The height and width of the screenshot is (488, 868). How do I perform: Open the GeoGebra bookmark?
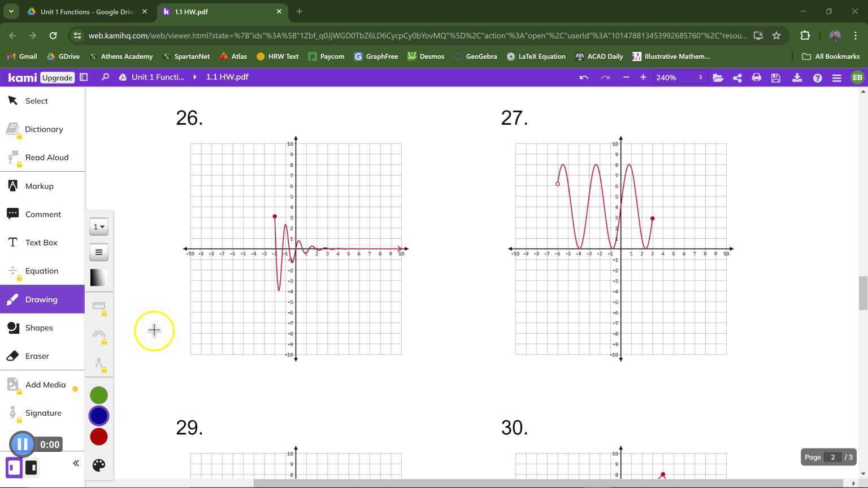click(x=475, y=56)
